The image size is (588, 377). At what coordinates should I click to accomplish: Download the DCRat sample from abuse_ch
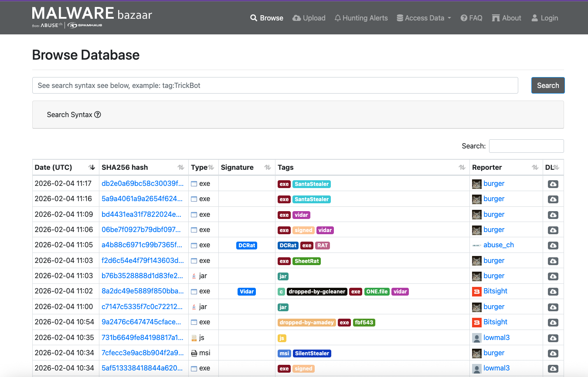[x=553, y=246]
